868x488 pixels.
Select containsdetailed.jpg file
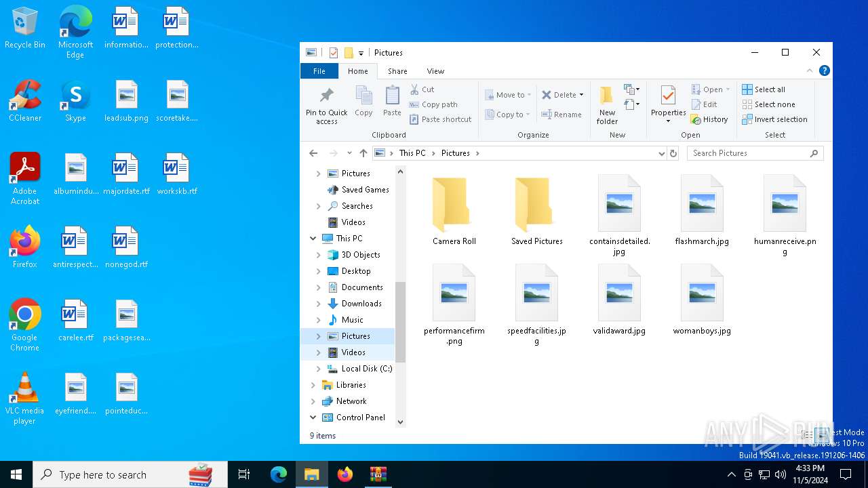619,216
